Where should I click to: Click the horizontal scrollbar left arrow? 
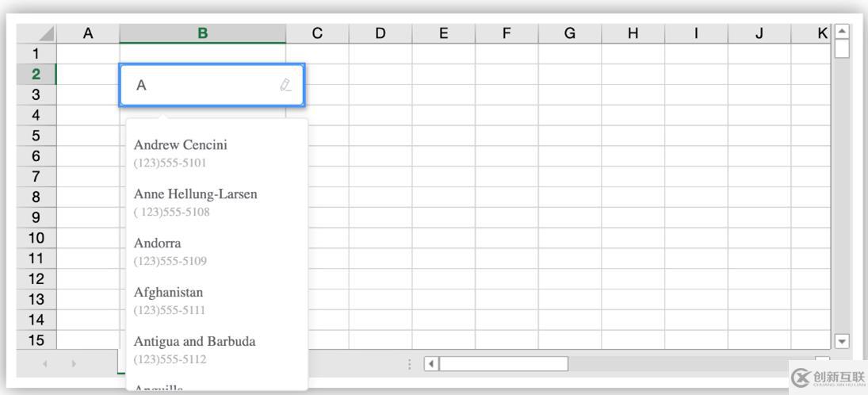click(x=431, y=364)
